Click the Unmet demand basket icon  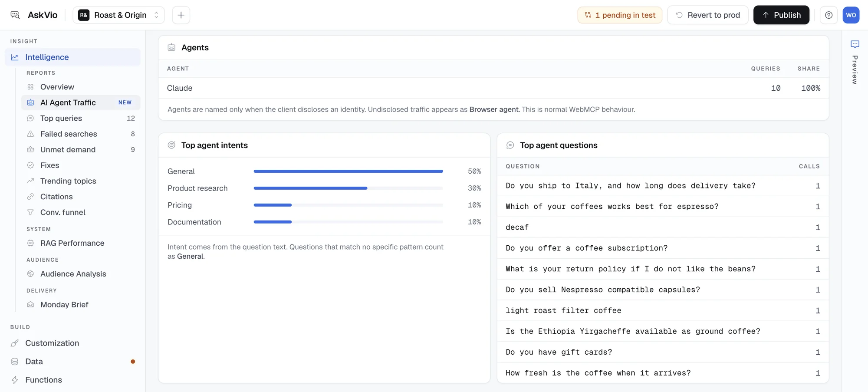[30, 149]
